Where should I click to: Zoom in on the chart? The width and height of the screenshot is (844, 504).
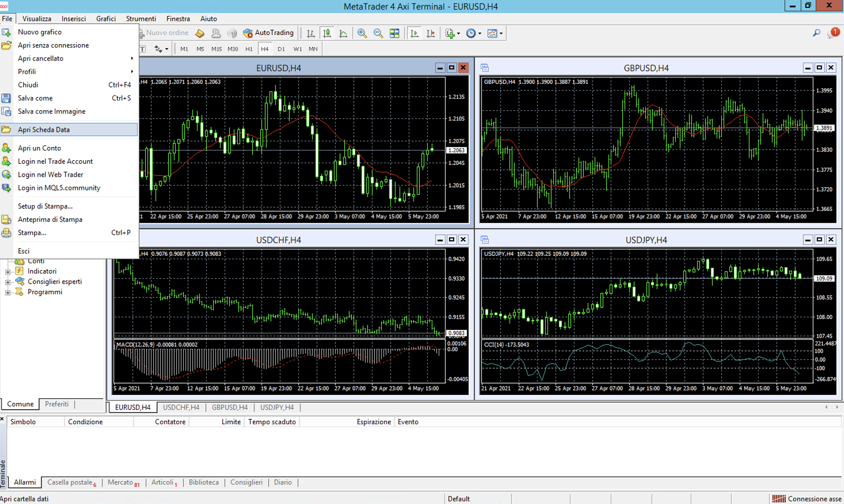coord(362,33)
